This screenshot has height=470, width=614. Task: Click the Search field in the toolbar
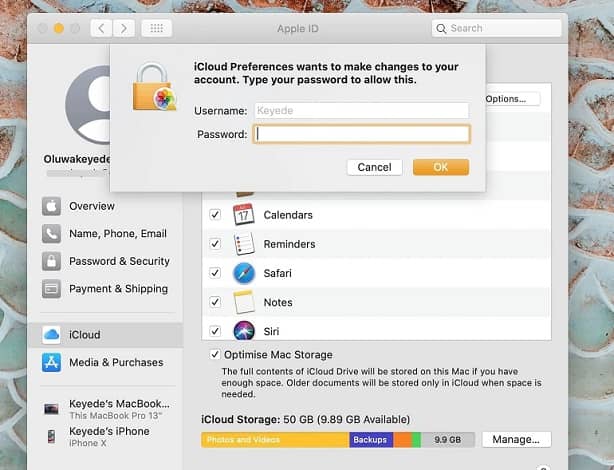click(497, 28)
